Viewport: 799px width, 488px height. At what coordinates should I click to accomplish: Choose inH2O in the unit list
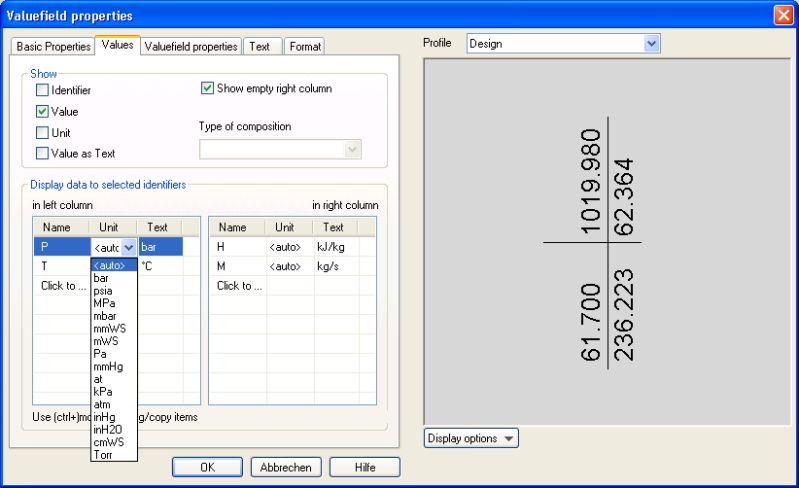114,429
